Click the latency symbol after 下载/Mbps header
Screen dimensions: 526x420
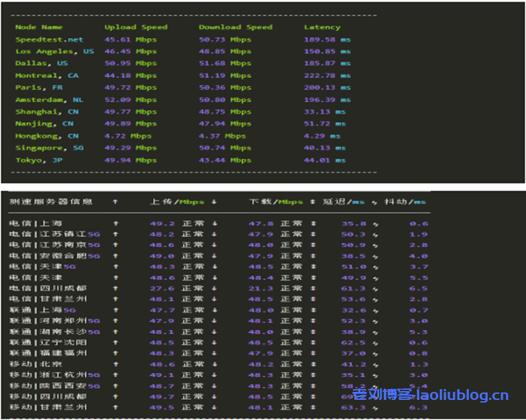[x=313, y=202]
